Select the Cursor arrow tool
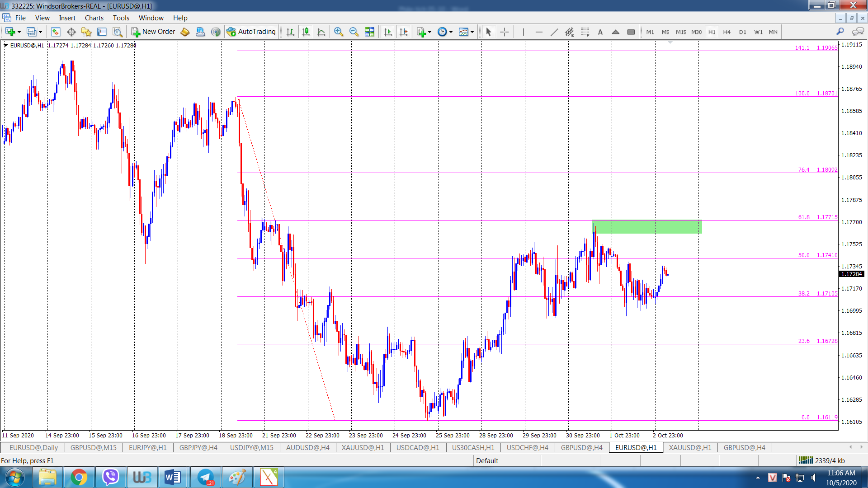Viewport: 868px width, 488px height. (x=488, y=32)
